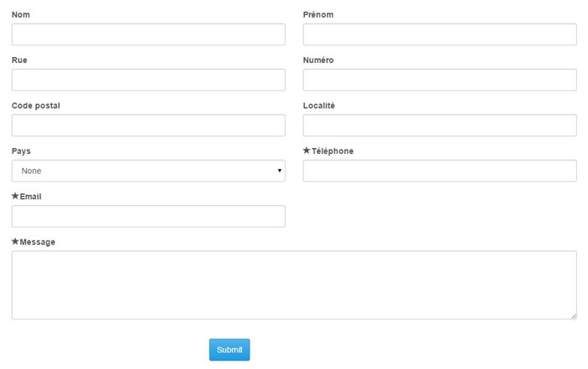Click the Message textarea resize handle
This screenshot has width=588, height=369.
[x=574, y=316]
